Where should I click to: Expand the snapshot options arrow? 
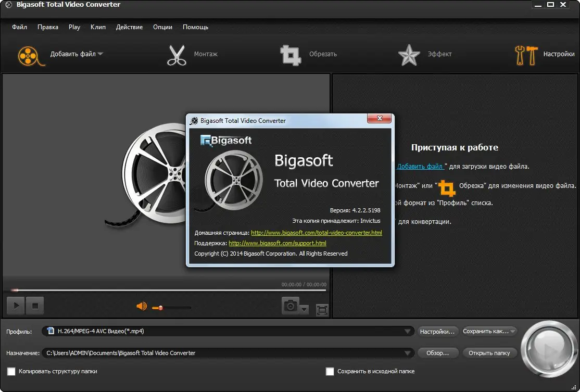304,309
